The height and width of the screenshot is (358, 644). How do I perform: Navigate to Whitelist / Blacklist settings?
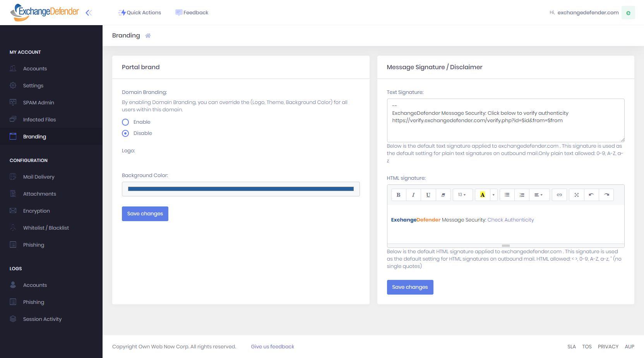[46, 228]
